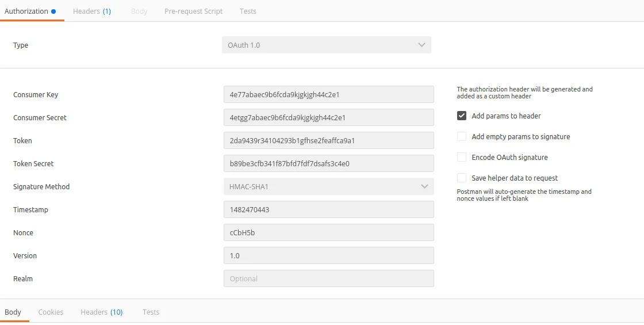Screen dimensions: 644x325
Task: Click into the Token Secret field
Action: click(x=328, y=163)
